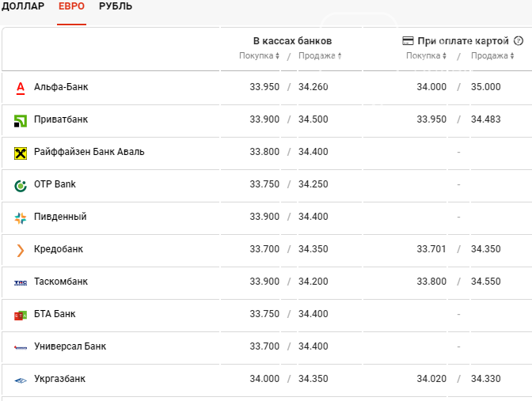This screenshot has height=401, width=532.
Task: Sort card payment rates by Покупка
Action: click(426, 55)
